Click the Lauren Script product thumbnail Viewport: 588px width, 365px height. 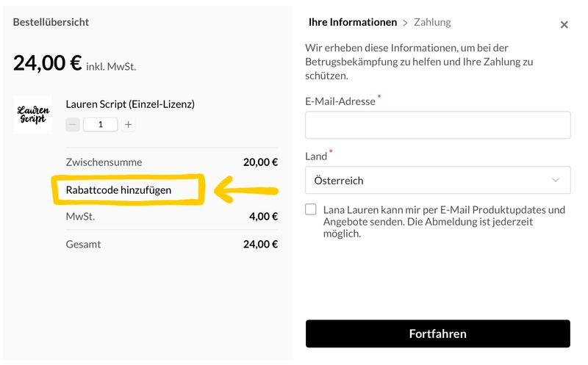pyautogui.click(x=32, y=115)
